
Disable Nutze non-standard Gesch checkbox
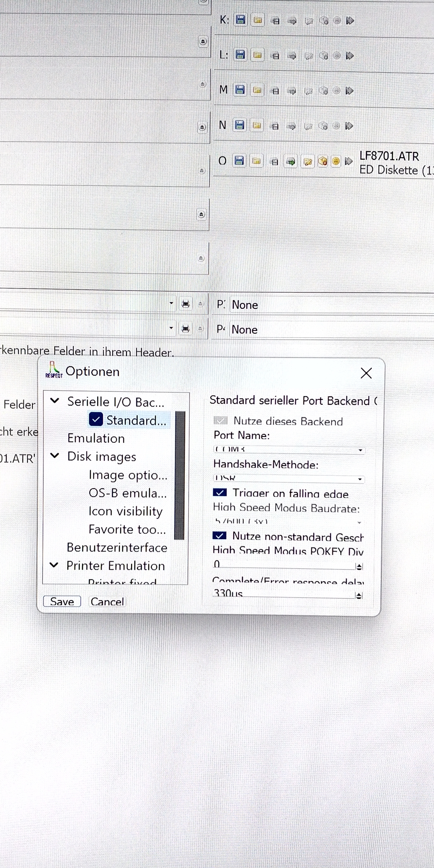click(x=220, y=536)
